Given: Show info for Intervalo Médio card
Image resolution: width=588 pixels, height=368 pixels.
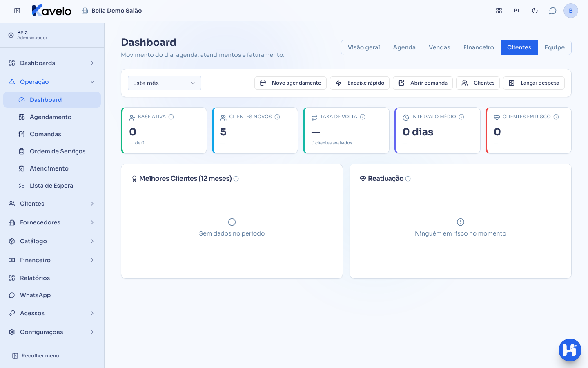Looking at the screenshot, I should tap(461, 117).
